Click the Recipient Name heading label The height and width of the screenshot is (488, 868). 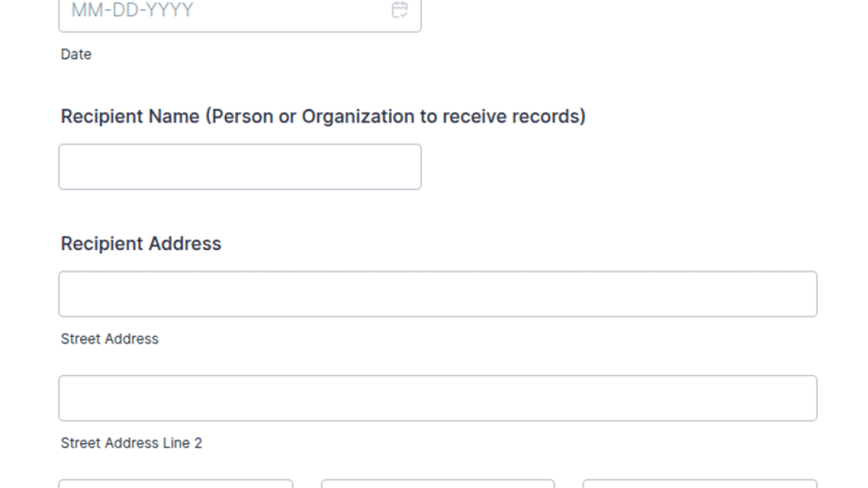click(x=323, y=116)
